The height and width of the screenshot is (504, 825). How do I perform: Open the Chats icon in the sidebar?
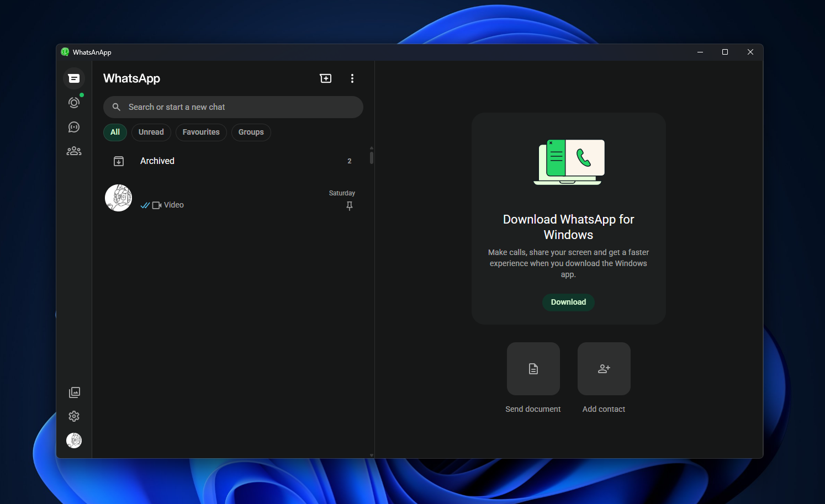pos(74,78)
